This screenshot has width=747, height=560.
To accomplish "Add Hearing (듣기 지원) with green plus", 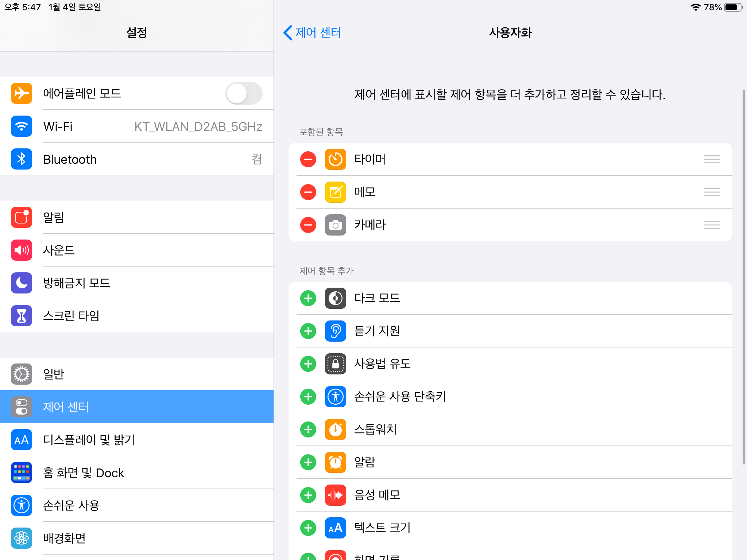I will click(x=308, y=331).
